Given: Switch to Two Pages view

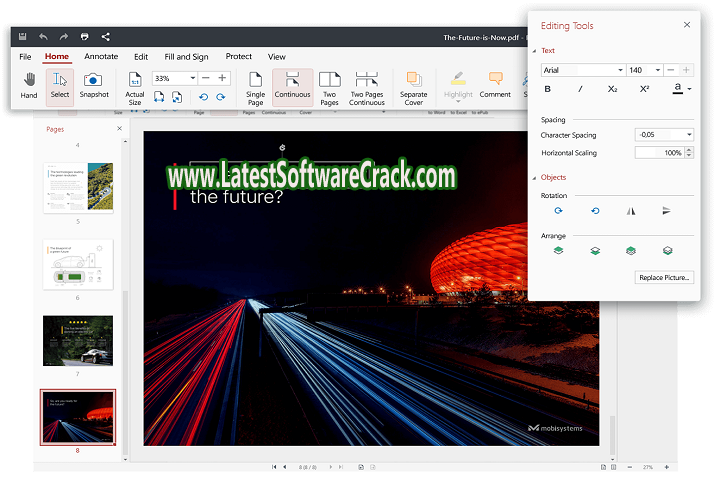Looking at the screenshot, I should 329,88.
